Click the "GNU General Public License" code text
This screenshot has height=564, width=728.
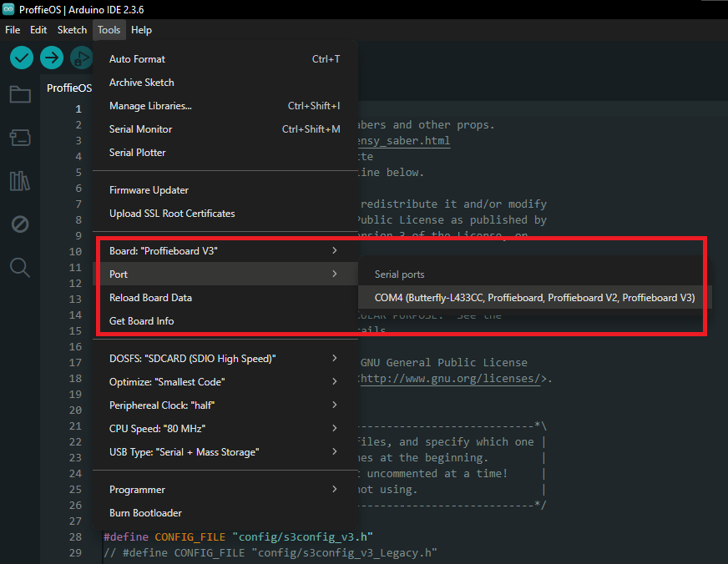tap(444, 362)
